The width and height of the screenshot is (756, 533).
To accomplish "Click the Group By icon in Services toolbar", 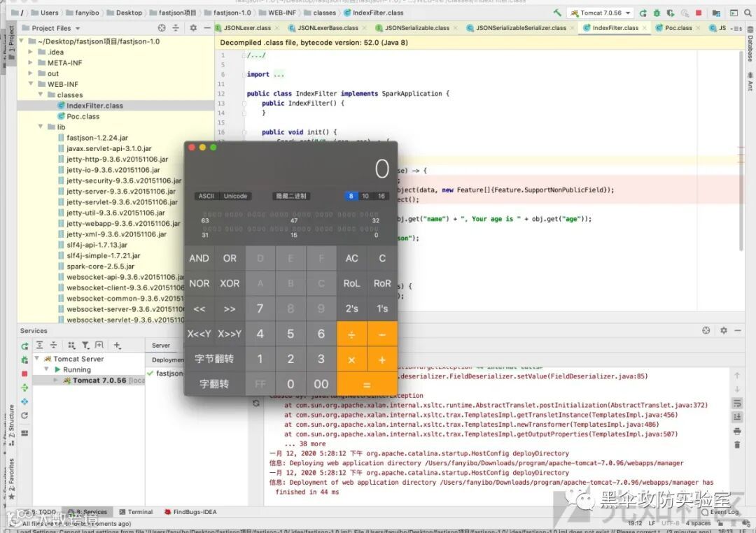I will pyautogui.click(x=71, y=345).
